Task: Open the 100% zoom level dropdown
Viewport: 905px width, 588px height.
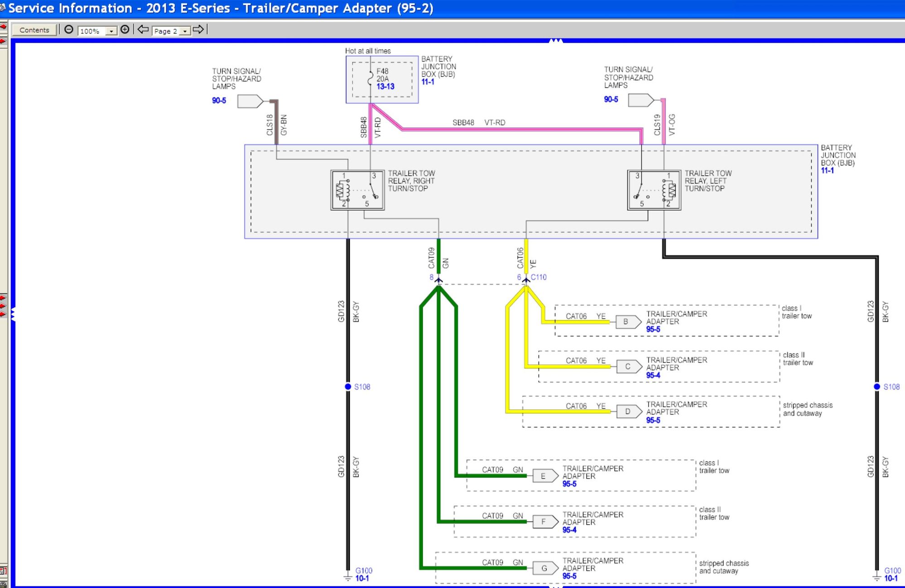Action: click(111, 31)
